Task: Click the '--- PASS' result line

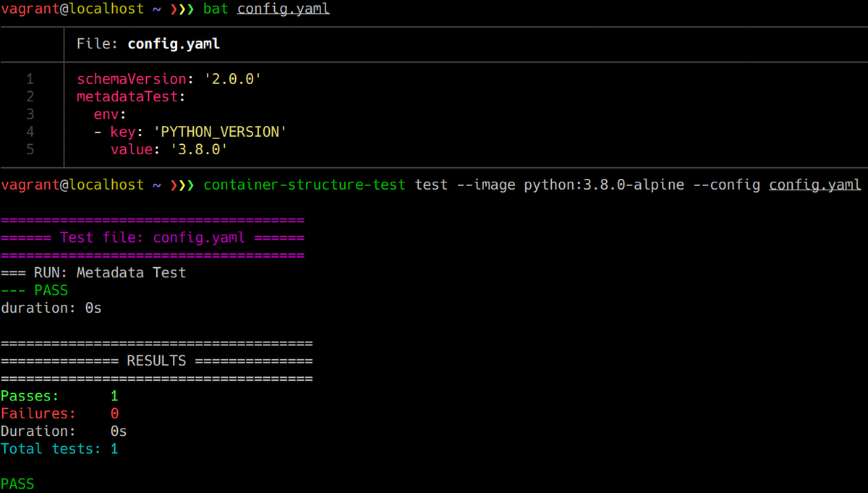Action: tap(34, 290)
